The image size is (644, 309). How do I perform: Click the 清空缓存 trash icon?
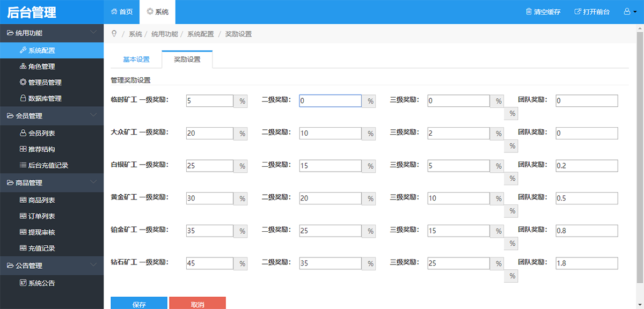(529, 12)
